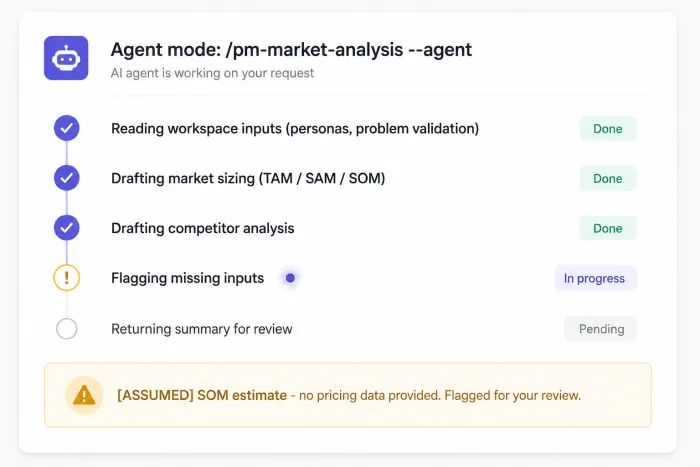
Task: Select the Drafting market sizing step text
Action: click(x=248, y=178)
